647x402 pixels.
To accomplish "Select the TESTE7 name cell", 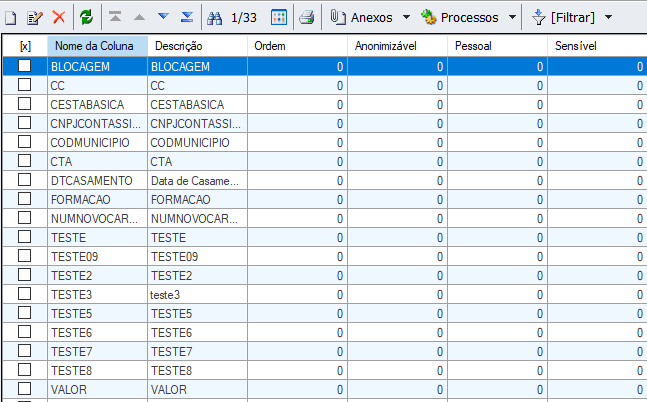I will coord(97,351).
